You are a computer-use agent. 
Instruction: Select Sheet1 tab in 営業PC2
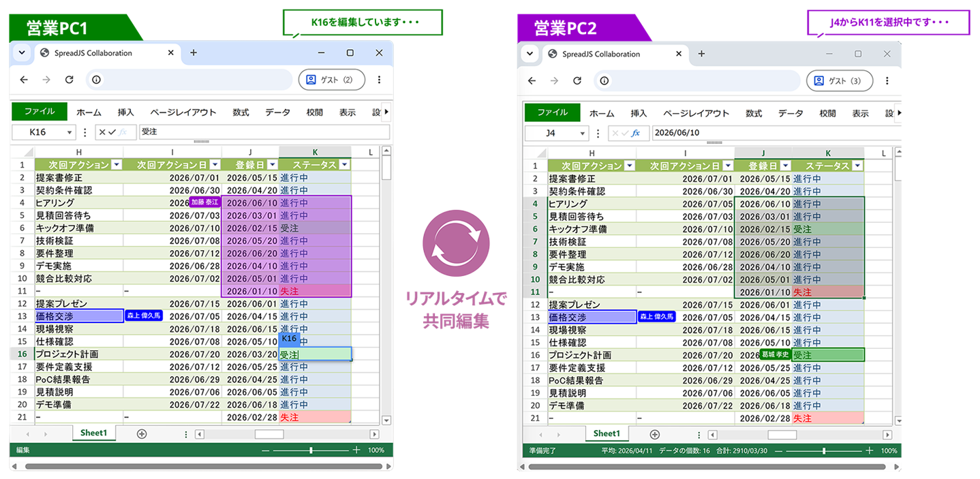click(606, 433)
